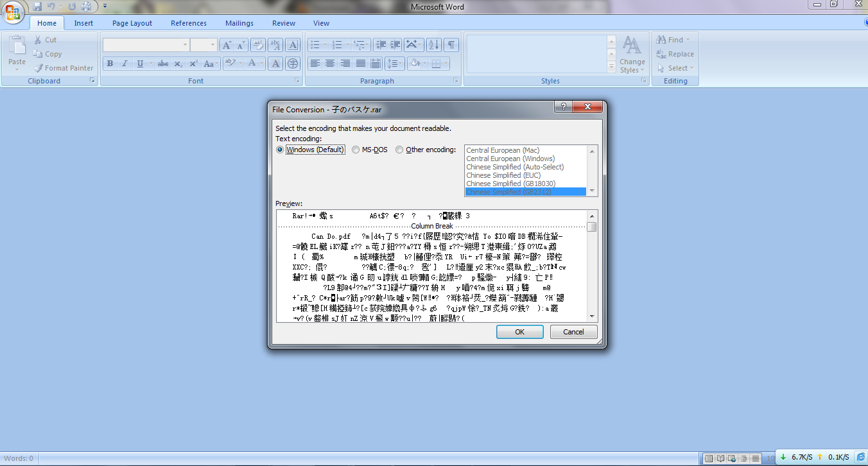Open the paragraph Shading paint bucket dropdown
Image resolution: width=868 pixels, height=466 pixels.
(424, 64)
